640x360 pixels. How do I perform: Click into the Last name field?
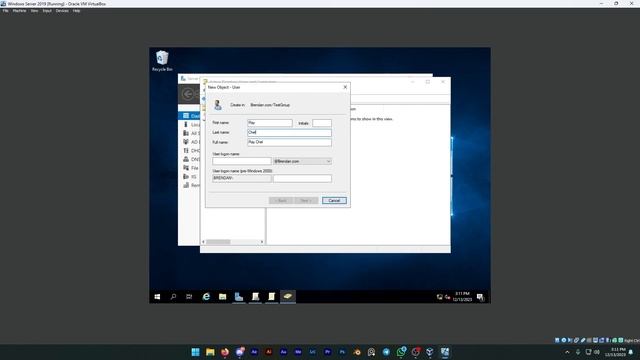click(x=289, y=133)
